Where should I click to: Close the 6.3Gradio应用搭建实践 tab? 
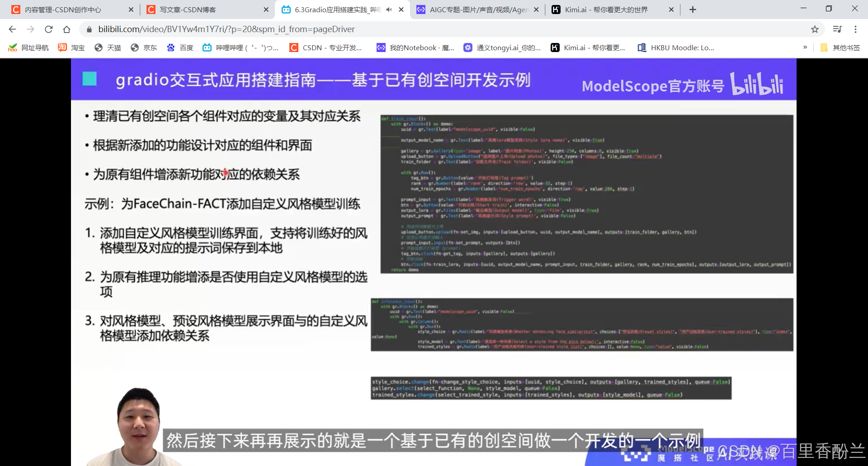pos(401,10)
